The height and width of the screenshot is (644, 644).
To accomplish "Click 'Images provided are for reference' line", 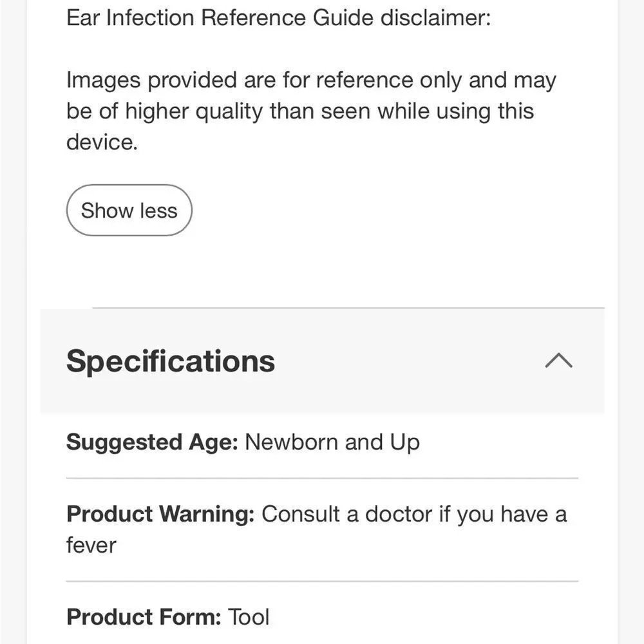I will pos(311,80).
